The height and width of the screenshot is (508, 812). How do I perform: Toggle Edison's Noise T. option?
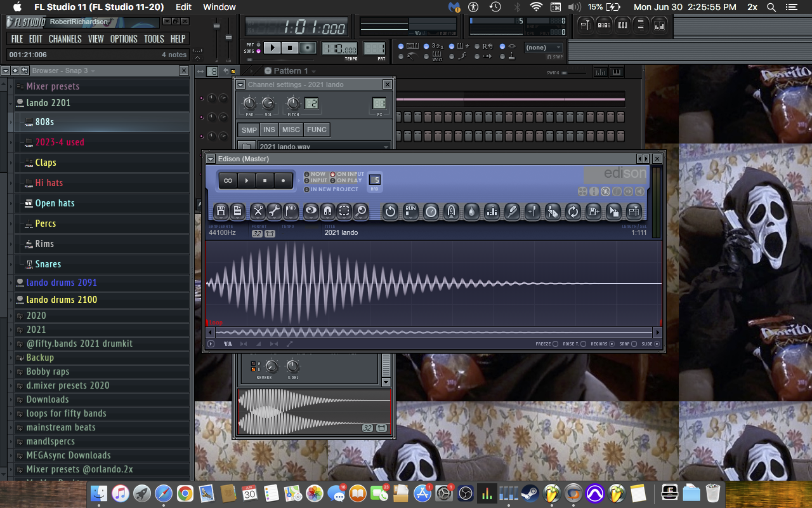click(x=583, y=344)
